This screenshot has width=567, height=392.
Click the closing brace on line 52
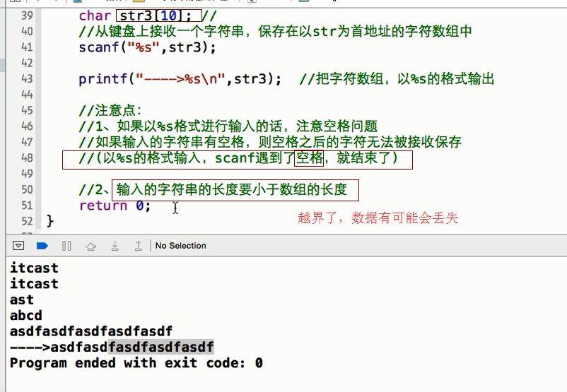50,221
